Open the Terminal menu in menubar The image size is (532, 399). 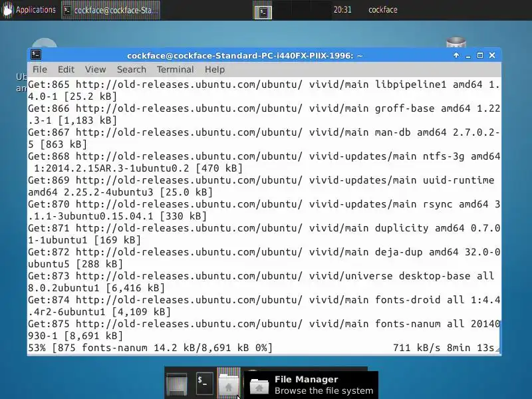(x=175, y=69)
